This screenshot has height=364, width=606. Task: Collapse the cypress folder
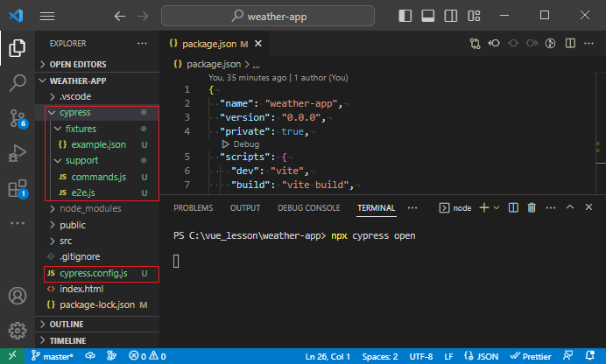click(x=97, y=112)
